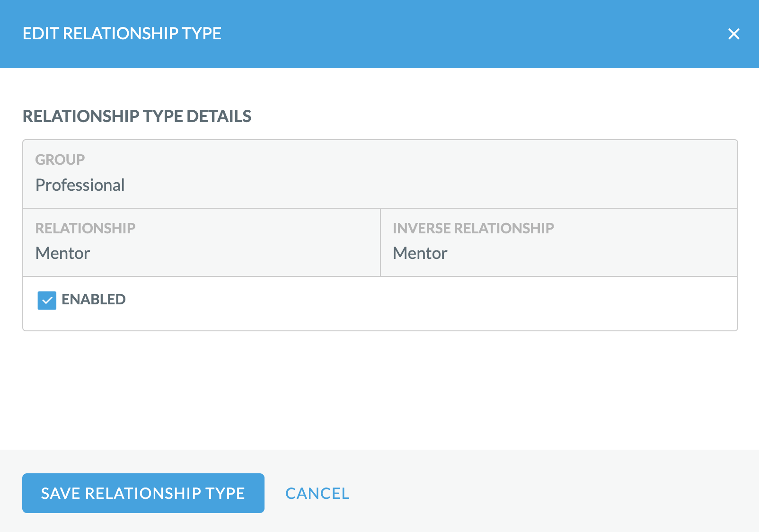Click the Mentor text under Relationship
The width and height of the screenshot is (759, 532).
click(63, 253)
